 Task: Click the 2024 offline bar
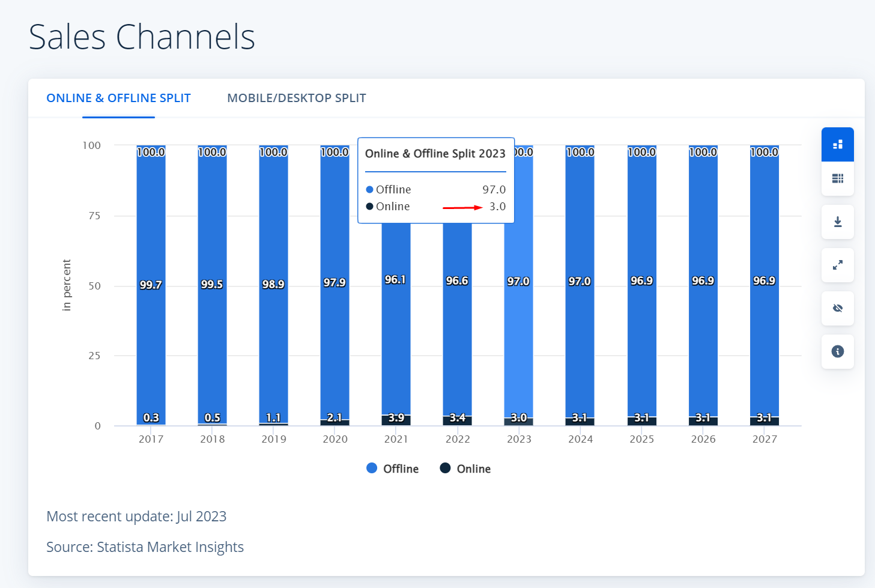pos(580,281)
